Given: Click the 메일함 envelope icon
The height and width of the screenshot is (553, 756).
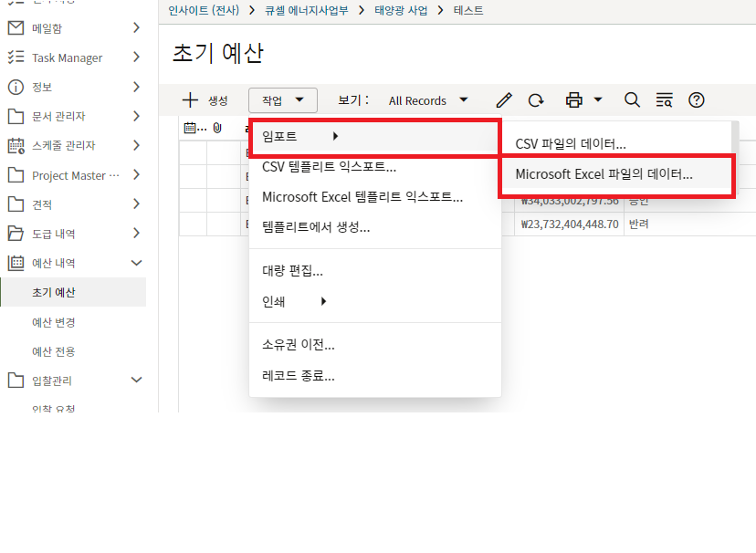Looking at the screenshot, I should [16, 28].
